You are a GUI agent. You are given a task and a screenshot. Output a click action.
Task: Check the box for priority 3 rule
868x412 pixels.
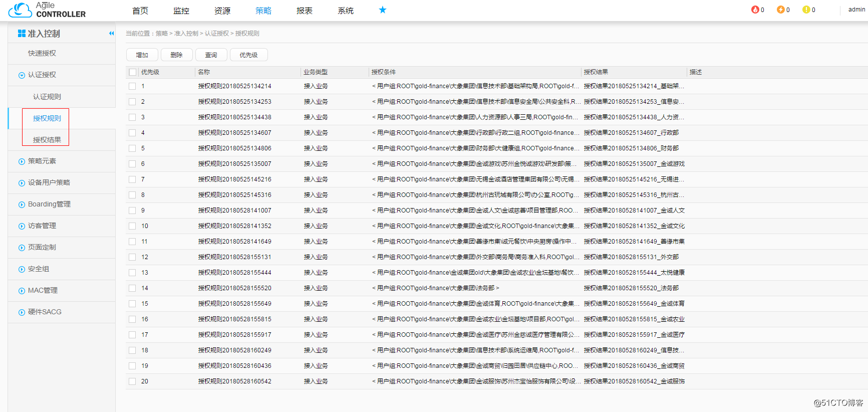tap(132, 117)
